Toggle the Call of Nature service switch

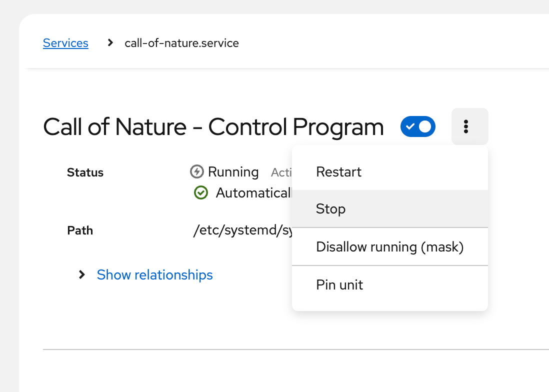click(x=417, y=127)
